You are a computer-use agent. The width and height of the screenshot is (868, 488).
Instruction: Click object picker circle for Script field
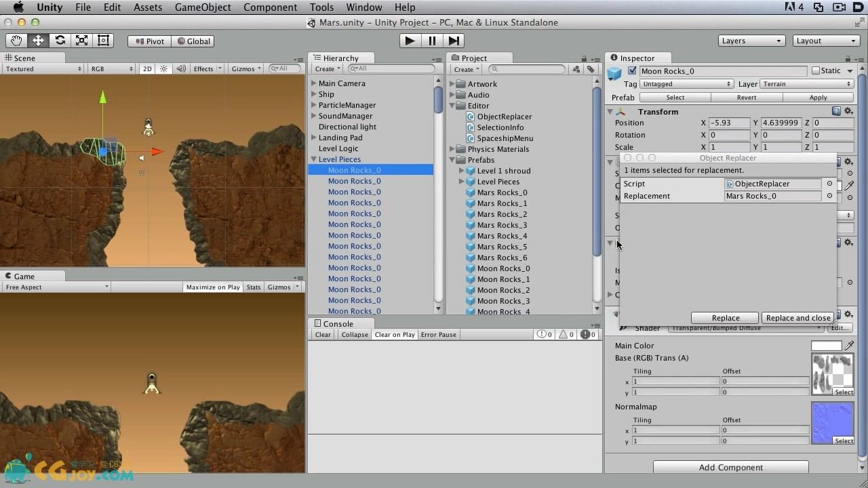point(829,184)
